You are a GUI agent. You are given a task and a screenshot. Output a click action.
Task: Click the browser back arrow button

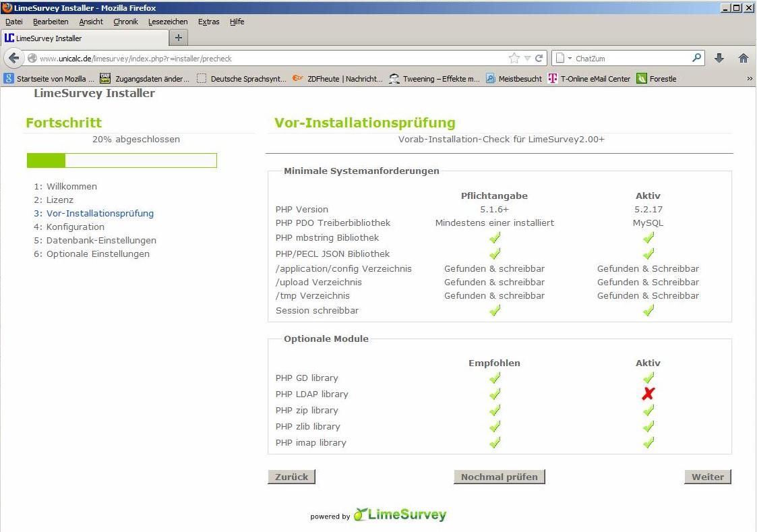click(13, 59)
